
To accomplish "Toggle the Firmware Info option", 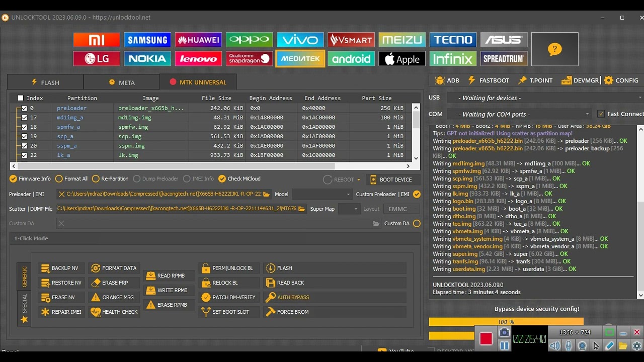I will (x=30, y=178).
